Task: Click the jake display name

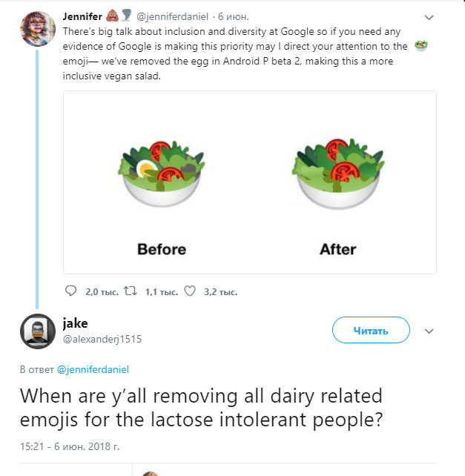Action: pos(76,323)
